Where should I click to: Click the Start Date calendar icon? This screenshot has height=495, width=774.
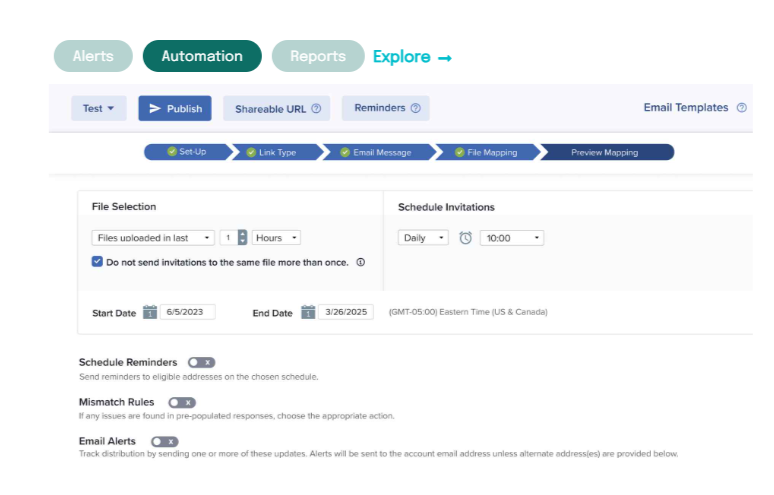pyautogui.click(x=150, y=312)
